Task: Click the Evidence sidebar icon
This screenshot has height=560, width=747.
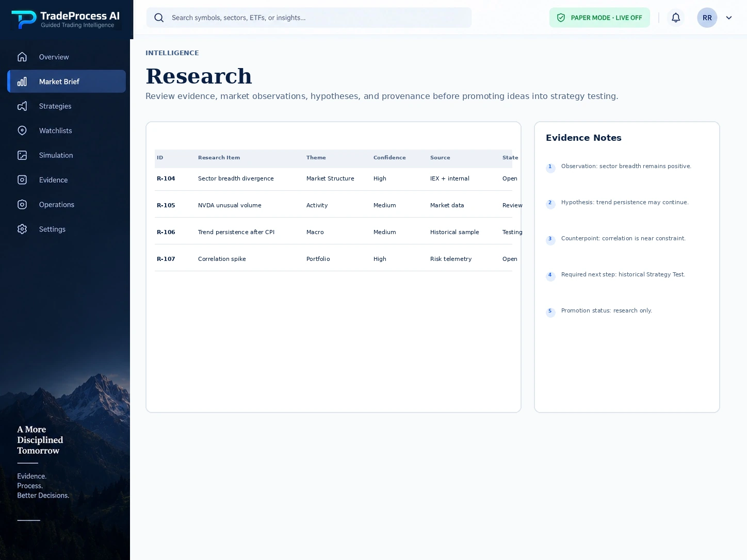Action: pyautogui.click(x=22, y=180)
